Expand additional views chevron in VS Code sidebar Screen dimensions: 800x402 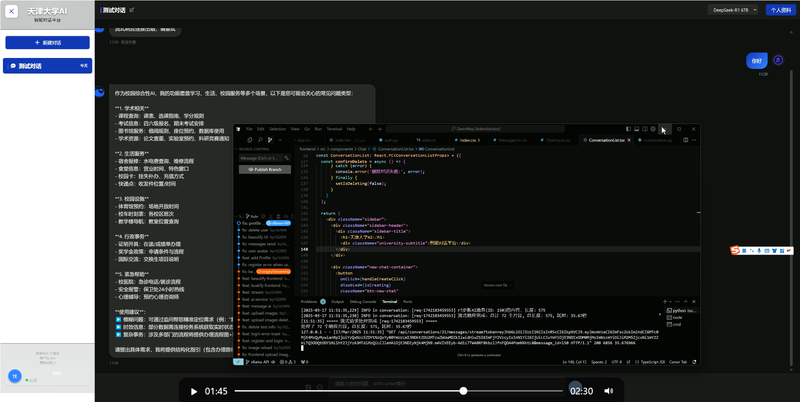point(280,140)
